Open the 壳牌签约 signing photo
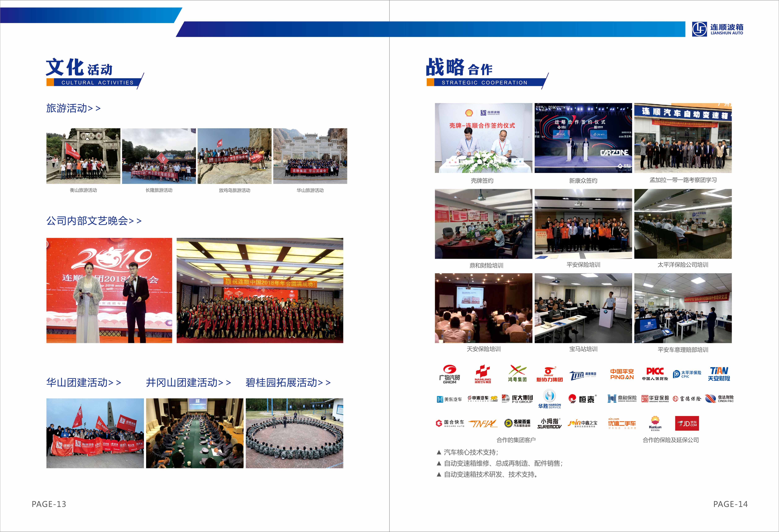The image size is (779, 532). (483, 138)
